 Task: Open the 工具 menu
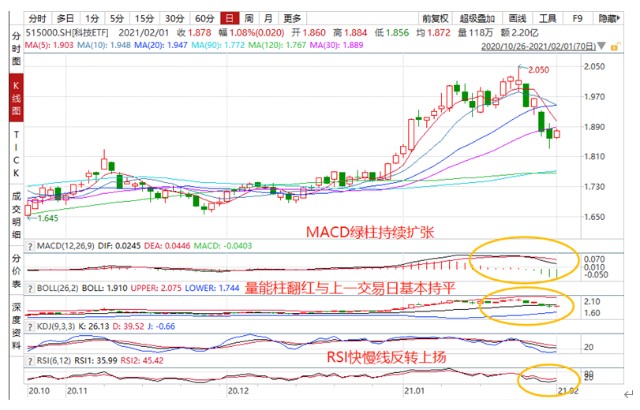(547, 18)
